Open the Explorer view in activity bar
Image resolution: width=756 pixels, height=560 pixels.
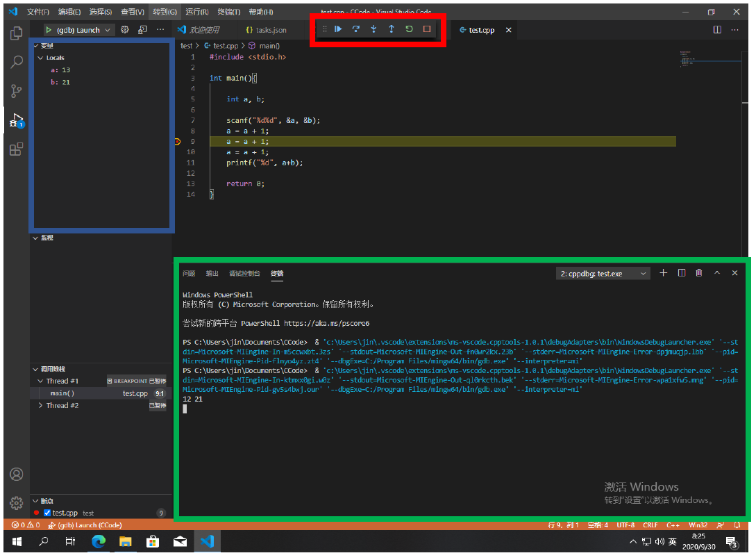pos(16,33)
